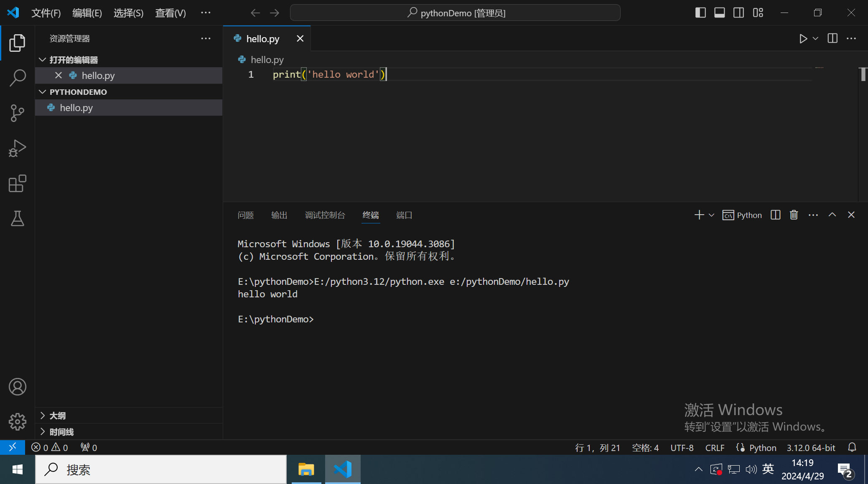Collapse the PYTHONDEMO folder section
The image size is (868, 484).
[x=78, y=92]
